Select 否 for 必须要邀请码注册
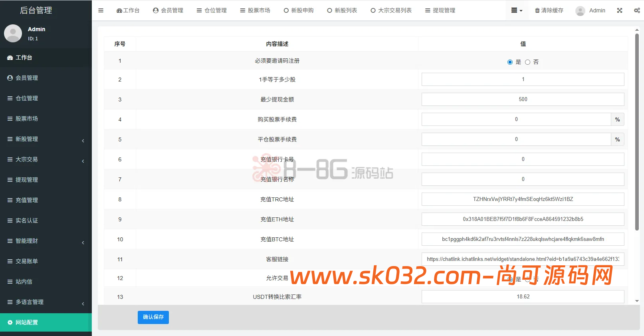 click(527, 62)
